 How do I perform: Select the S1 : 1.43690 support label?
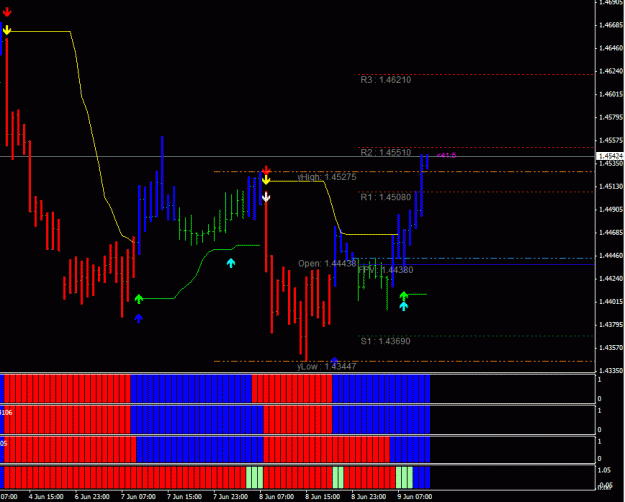(x=385, y=341)
